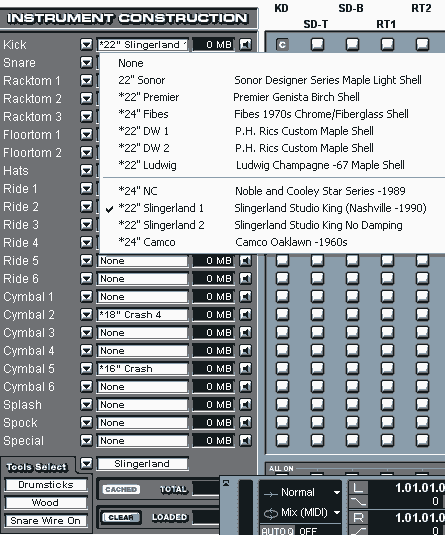Preview Special row with speaker icon
The width and height of the screenshot is (445, 535).
245,440
